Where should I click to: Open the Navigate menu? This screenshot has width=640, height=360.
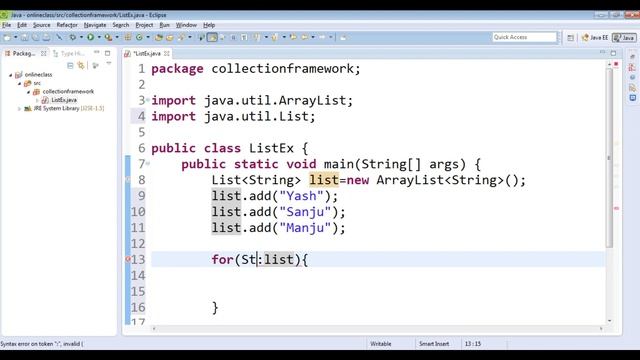[95, 25]
